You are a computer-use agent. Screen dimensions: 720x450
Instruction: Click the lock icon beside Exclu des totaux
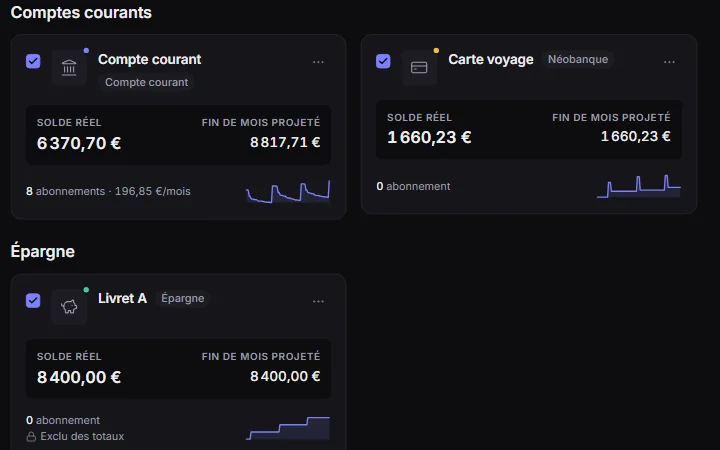pyautogui.click(x=31, y=437)
